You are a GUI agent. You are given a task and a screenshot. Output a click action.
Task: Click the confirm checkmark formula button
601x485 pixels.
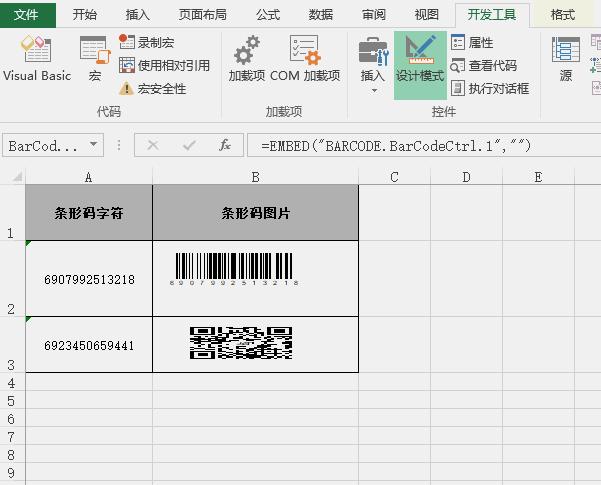pyautogui.click(x=189, y=145)
